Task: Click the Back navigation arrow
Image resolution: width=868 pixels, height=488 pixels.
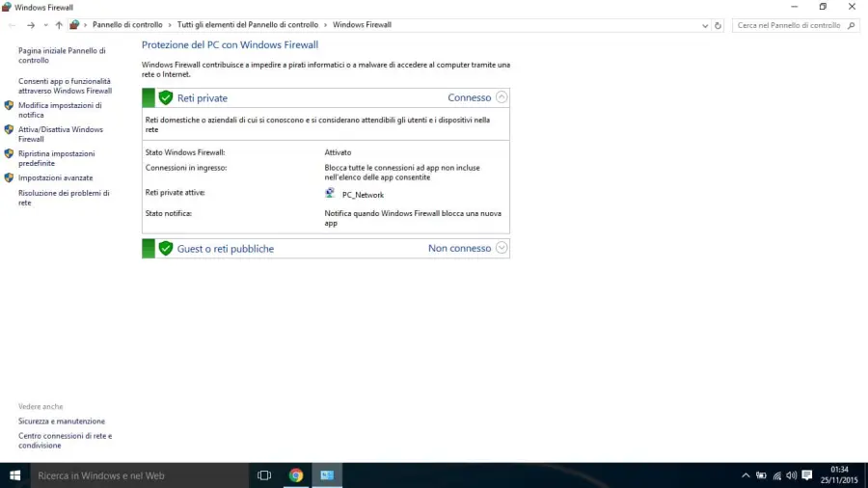Action: (x=13, y=25)
